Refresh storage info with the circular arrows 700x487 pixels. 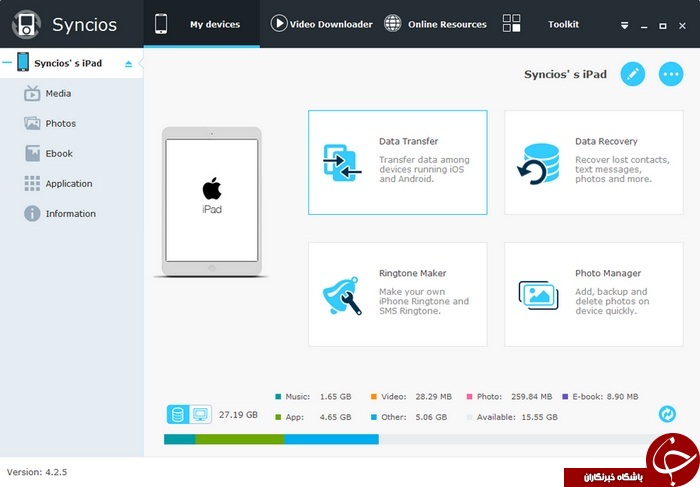(x=667, y=414)
